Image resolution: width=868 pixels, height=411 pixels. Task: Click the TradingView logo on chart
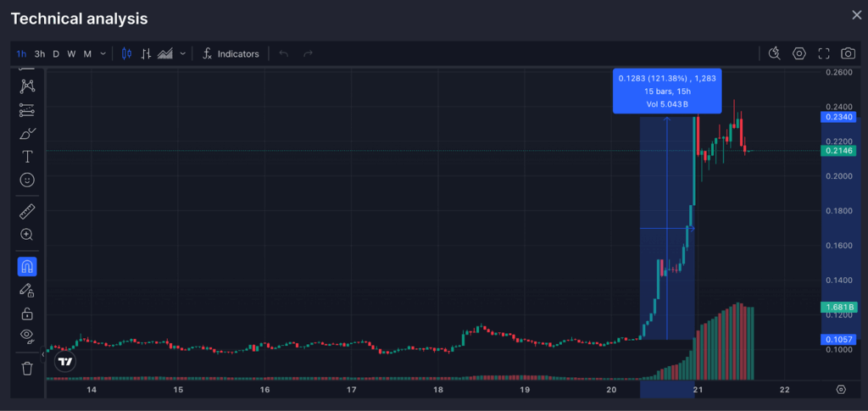64,361
